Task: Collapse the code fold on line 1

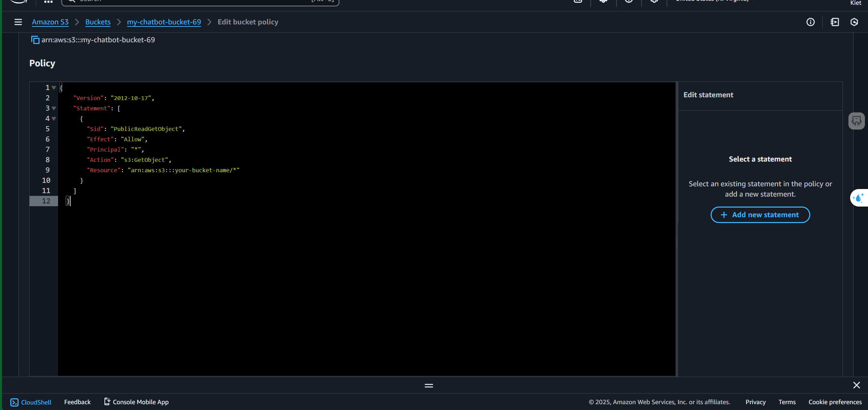Action: point(54,88)
